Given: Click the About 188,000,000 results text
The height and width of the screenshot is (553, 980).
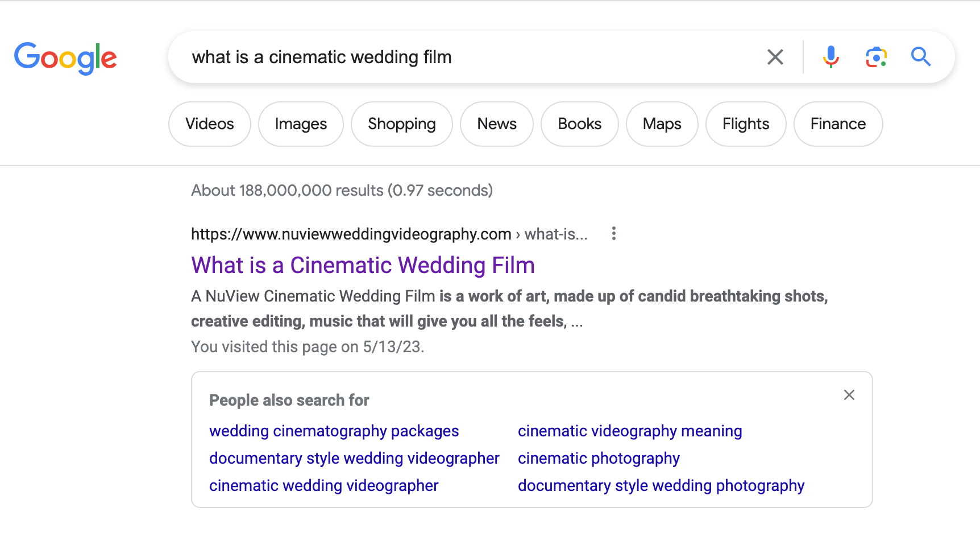Looking at the screenshot, I should pyautogui.click(x=342, y=191).
